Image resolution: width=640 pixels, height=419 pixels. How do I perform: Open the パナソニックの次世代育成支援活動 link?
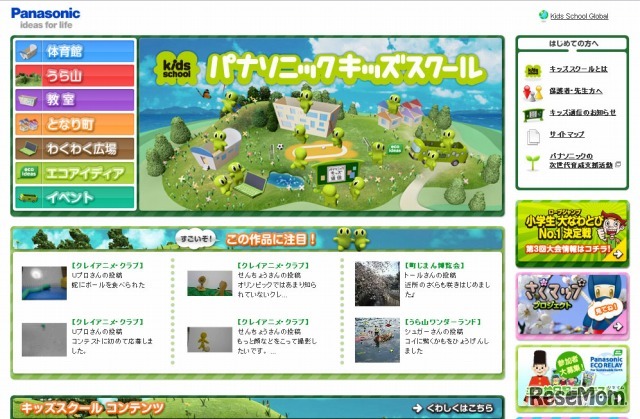click(x=581, y=160)
